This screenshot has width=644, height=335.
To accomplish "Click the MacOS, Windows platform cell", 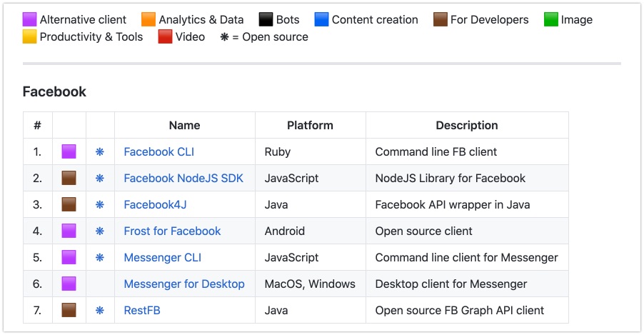I will click(310, 284).
